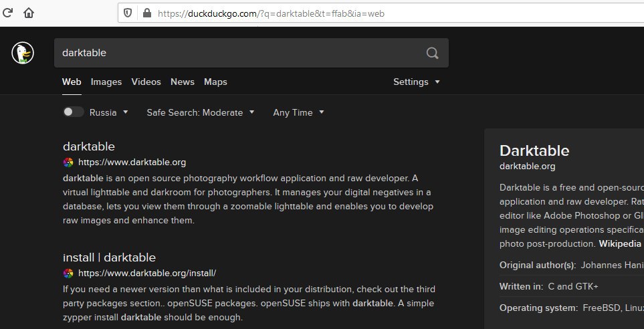Open the tracking protection shield icon
The image size is (644, 329).
[x=128, y=13]
